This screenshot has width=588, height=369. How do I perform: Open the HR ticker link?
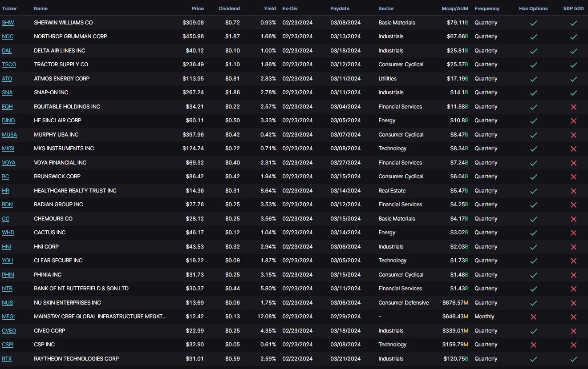pos(5,191)
